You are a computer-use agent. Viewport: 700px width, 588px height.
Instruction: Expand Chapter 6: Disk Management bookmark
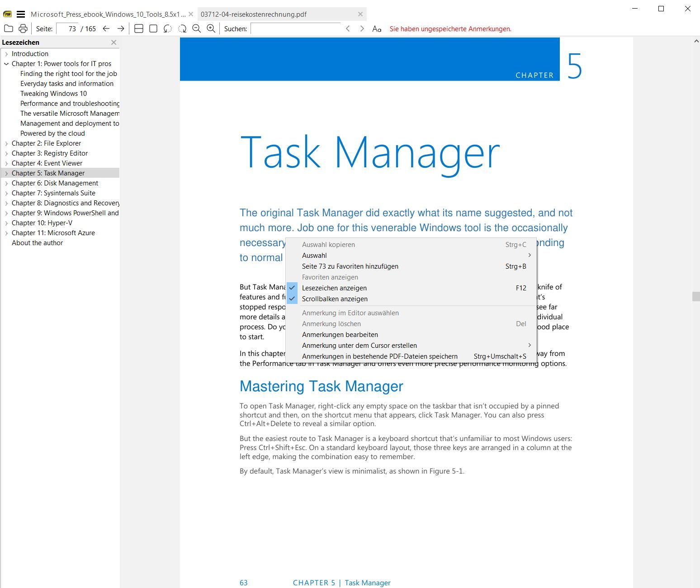click(6, 183)
